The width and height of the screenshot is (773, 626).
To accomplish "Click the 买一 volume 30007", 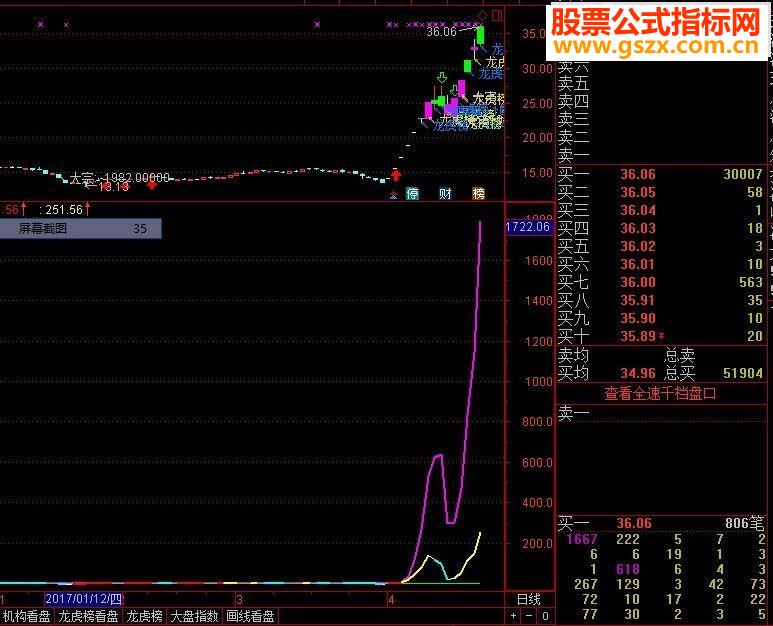I will [743, 174].
